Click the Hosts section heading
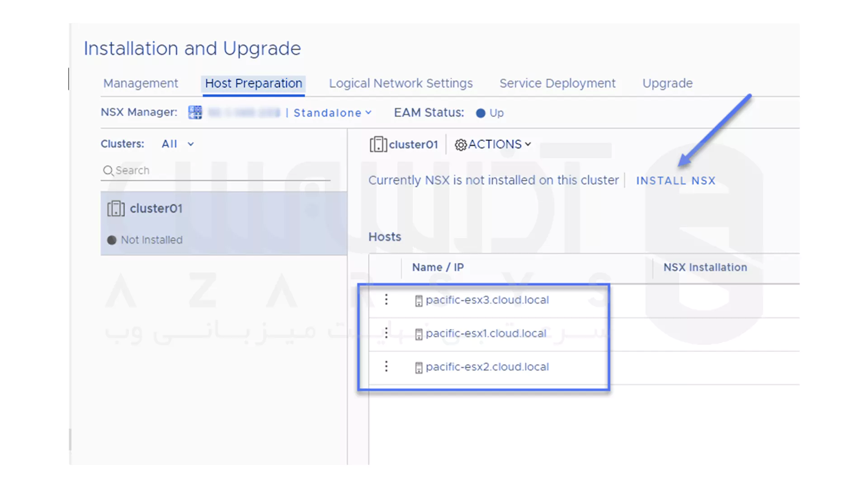Screen dimensions: 868x488 coord(385,237)
